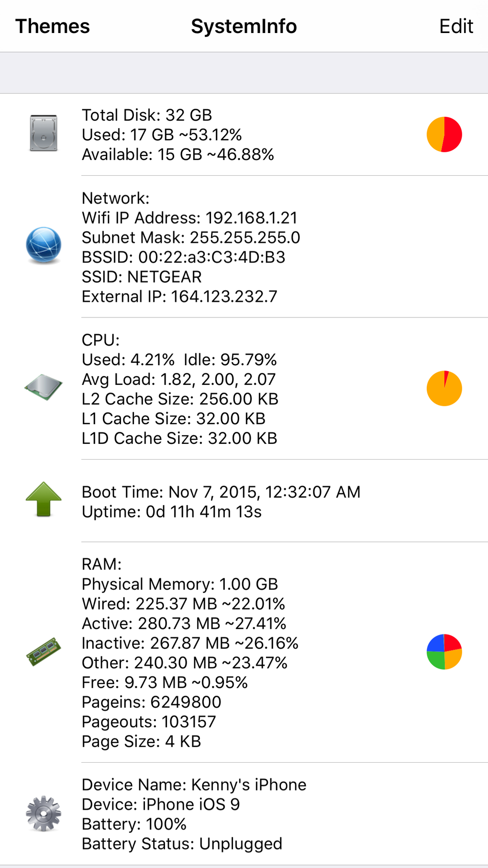Image resolution: width=488 pixels, height=868 pixels.
Task: Tap the blue network globe icon
Action: (x=44, y=245)
